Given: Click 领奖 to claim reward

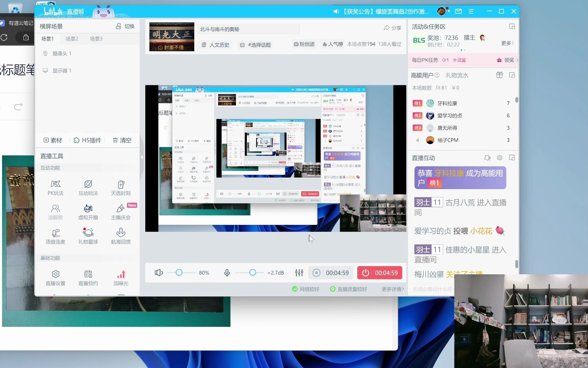Looking at the screenshot, I should pyautogui.click(x=508, y=60).
